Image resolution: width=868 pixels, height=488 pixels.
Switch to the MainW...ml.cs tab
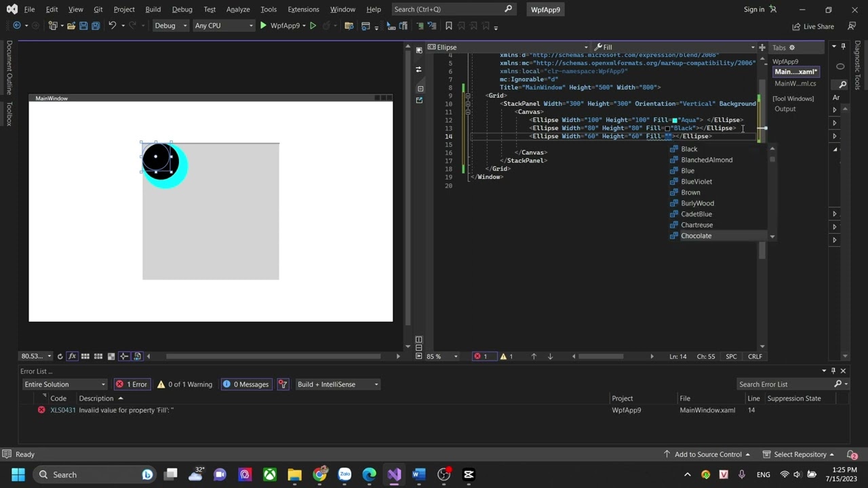pos(795,83)
